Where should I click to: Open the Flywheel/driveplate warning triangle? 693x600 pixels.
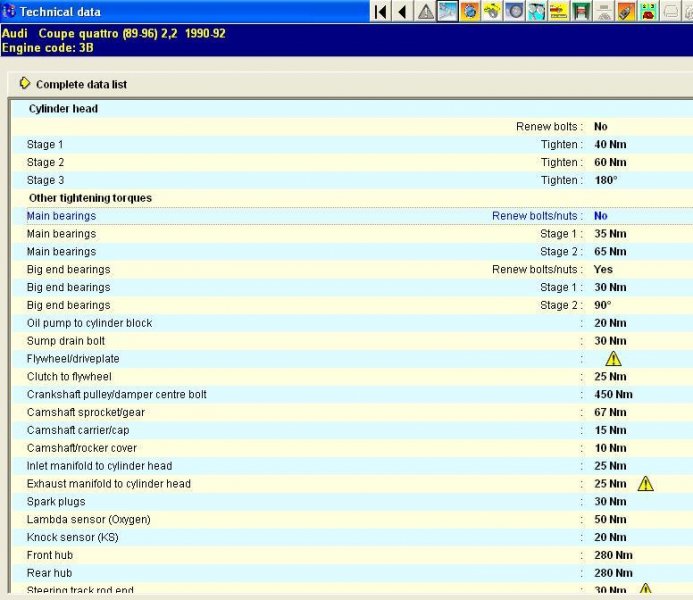tap(613, 359)
